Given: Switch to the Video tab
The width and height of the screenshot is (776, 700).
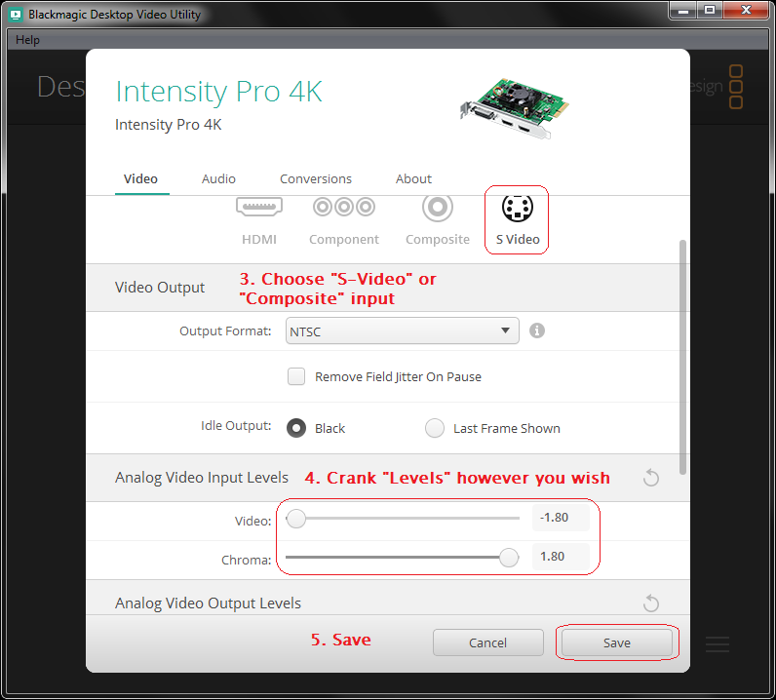Looking at the screenshot, I should [141, 178].
